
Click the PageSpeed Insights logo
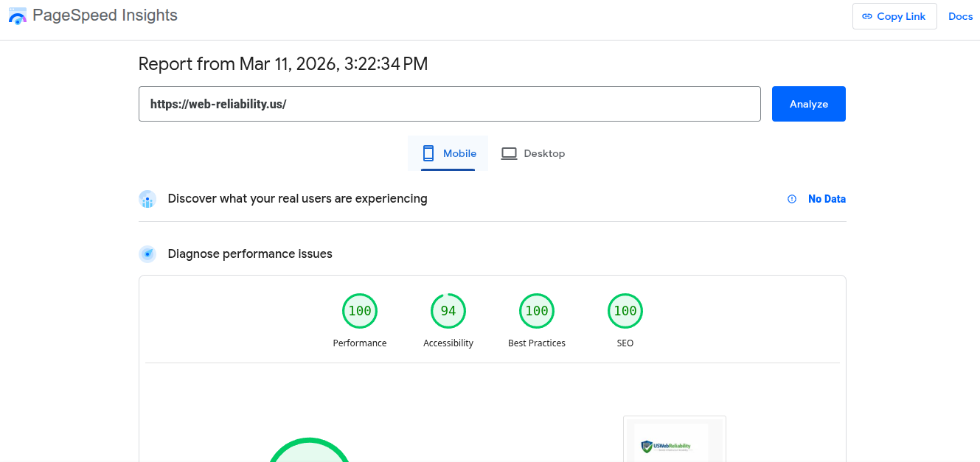[17, 15]
